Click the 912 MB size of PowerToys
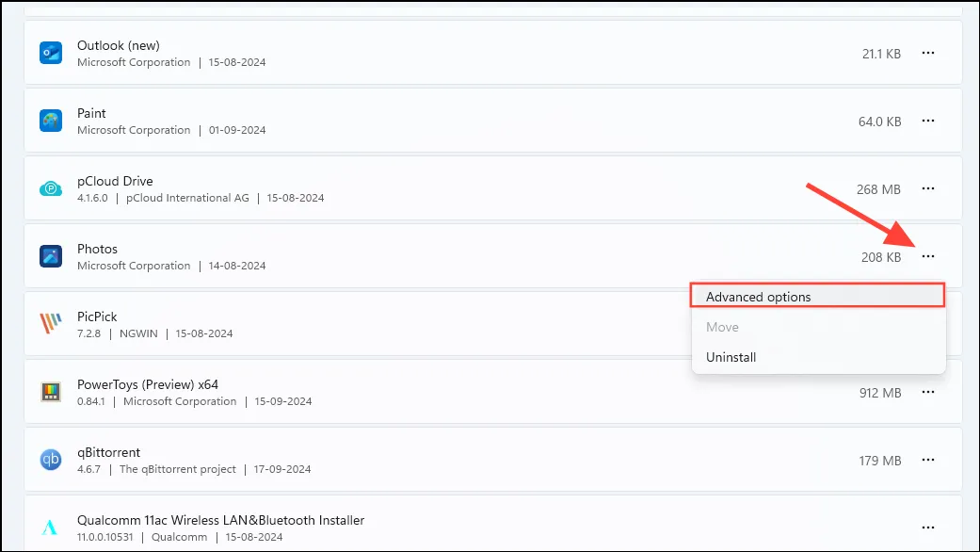 (x=880, y=393)
